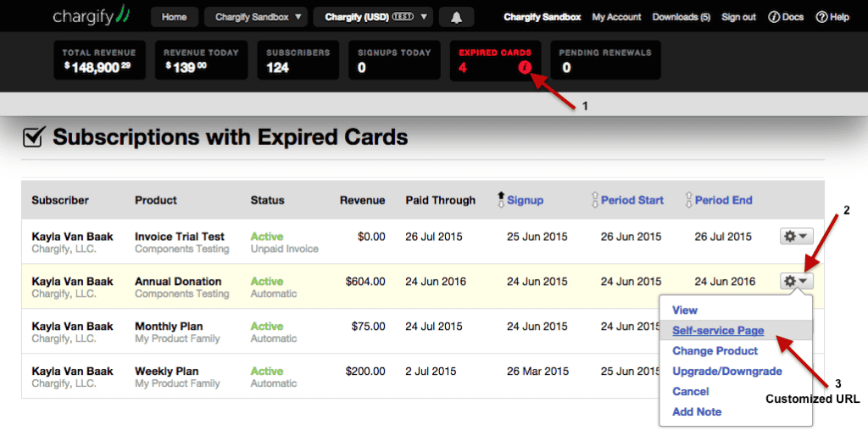Open My Account
Screen dimensions: 868x436
click(x=616, y=17)
